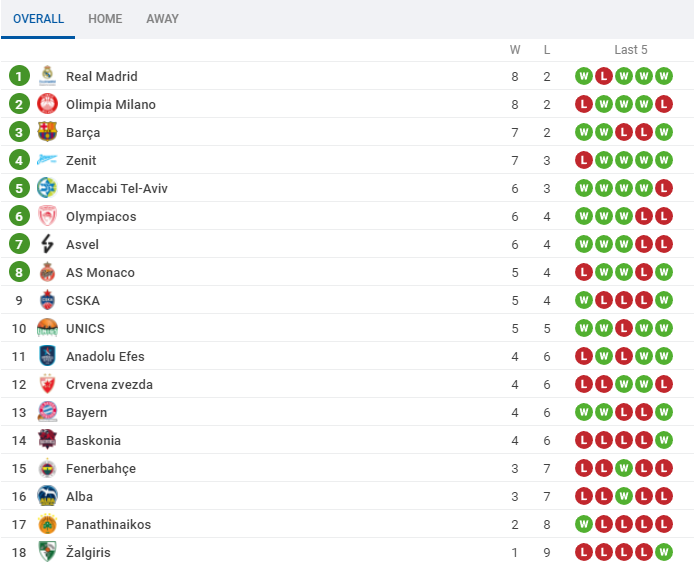696x572 pixels.
Task: Open the CSKA team name link
Action: pyautogui.click(x=83, y=300)
